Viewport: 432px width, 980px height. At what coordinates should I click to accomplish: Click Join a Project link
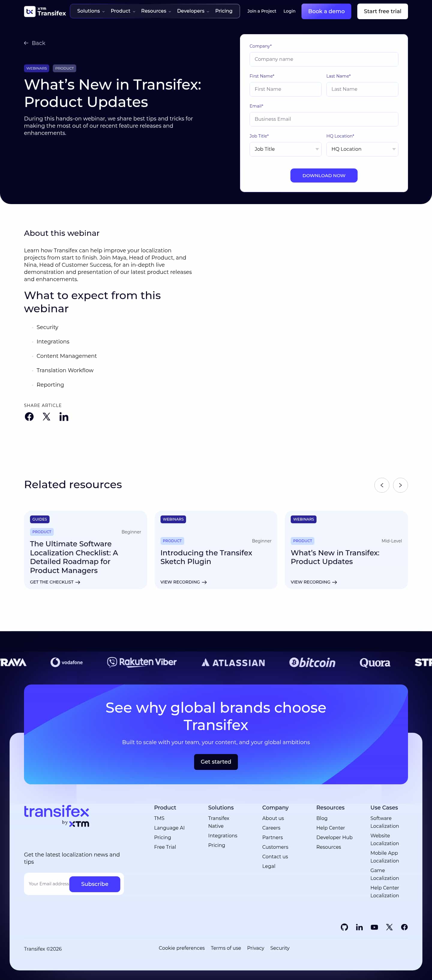[x=262, y=11]
